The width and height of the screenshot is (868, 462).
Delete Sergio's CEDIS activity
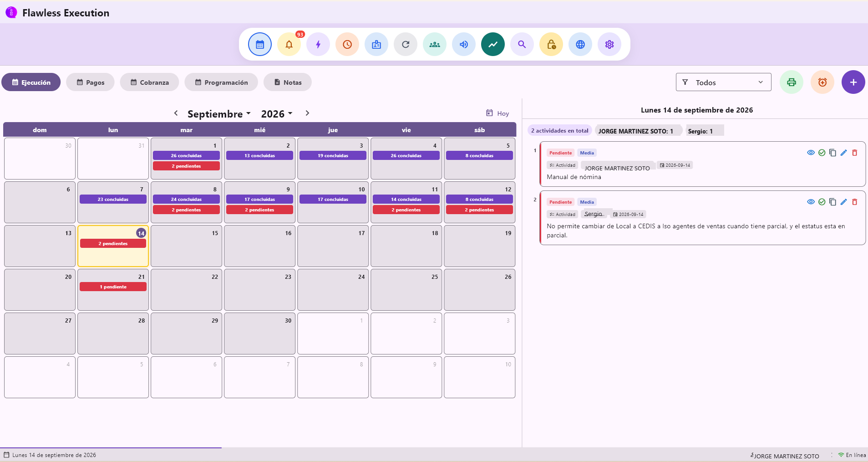pyautogui.click(x=854, y=202)
